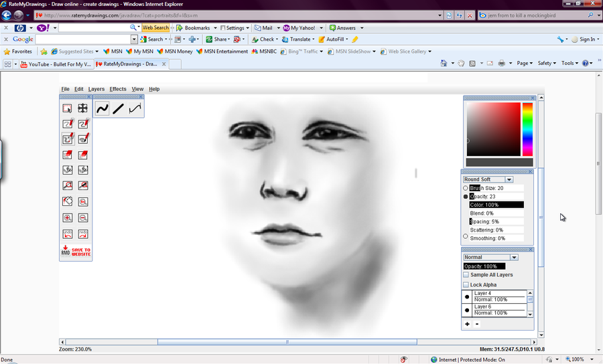Select the move tool

point(83,108)
